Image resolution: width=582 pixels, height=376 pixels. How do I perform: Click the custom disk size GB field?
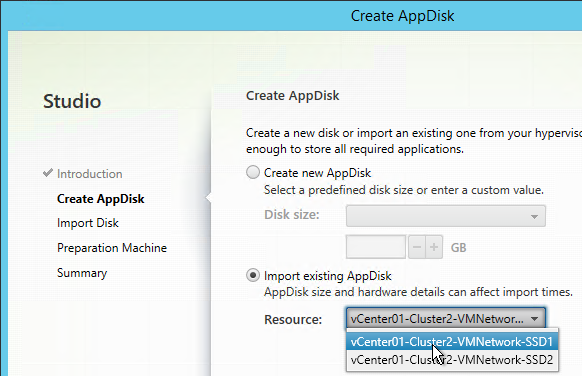(x=376, y=247)
